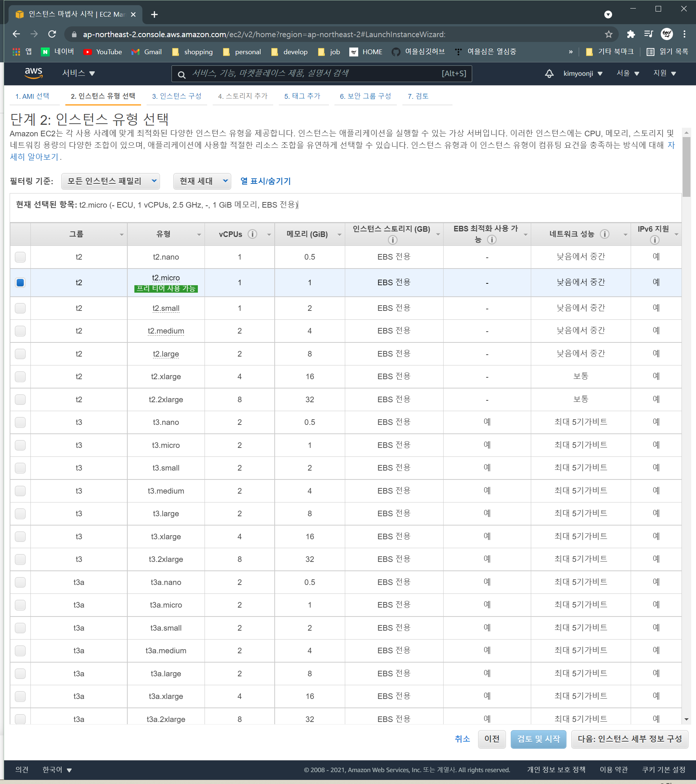
Task: Open the Naver bookmark
Action: coord(58,52)
